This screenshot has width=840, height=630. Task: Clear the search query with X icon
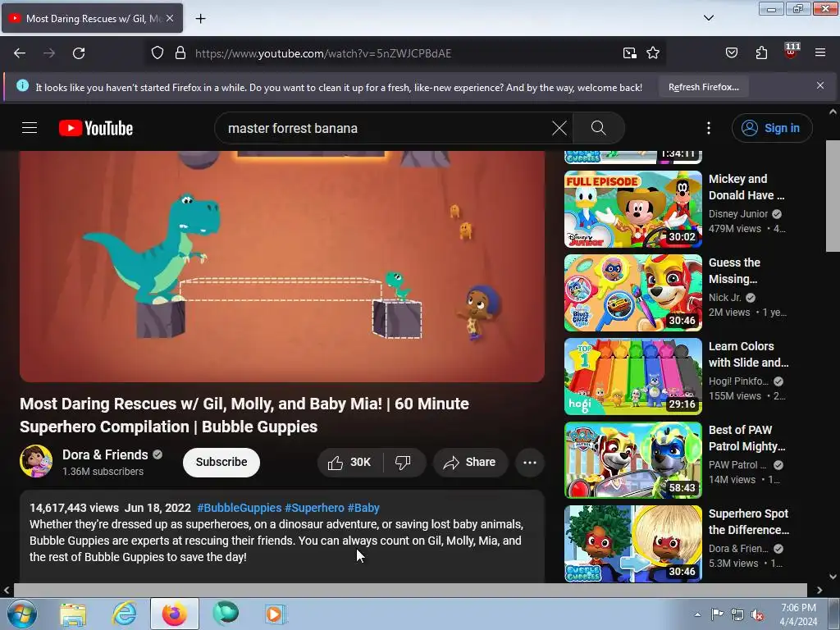[x=559, y=128]
